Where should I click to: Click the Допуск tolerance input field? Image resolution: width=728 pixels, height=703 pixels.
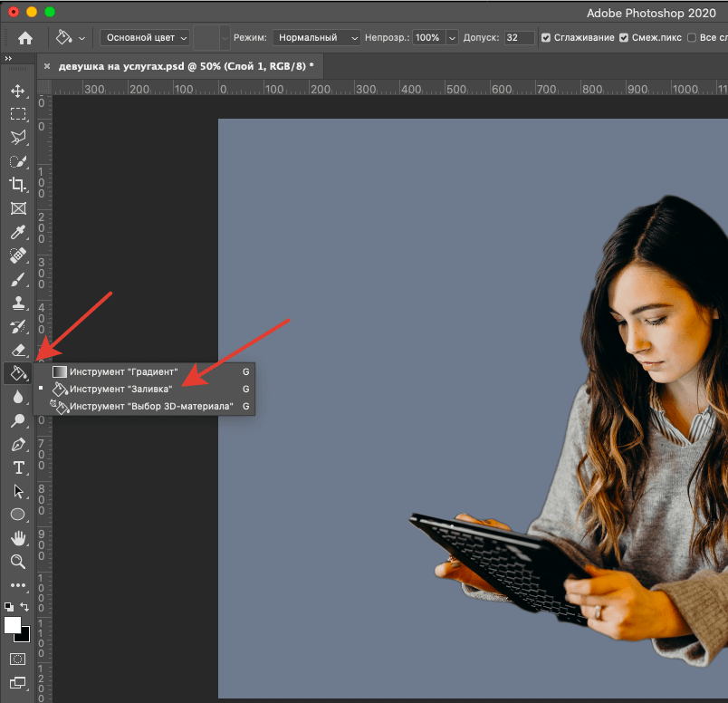click(519, 38)
